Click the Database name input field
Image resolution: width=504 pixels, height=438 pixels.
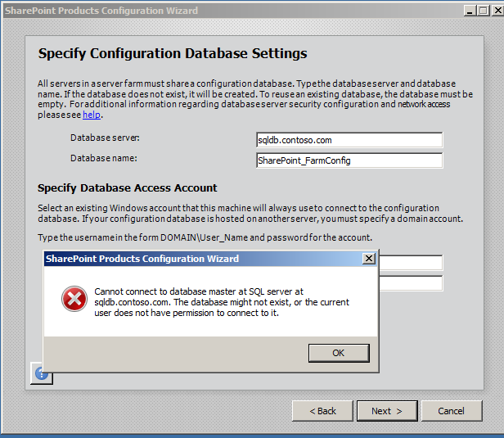(349, 160)
